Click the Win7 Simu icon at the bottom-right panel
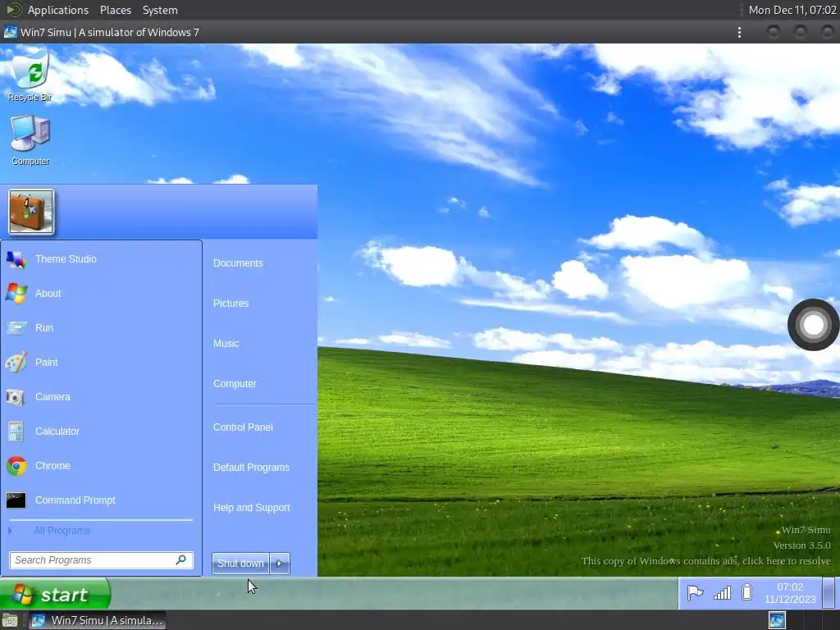Viewport: 840px width, 630px height. pos(777,620)
